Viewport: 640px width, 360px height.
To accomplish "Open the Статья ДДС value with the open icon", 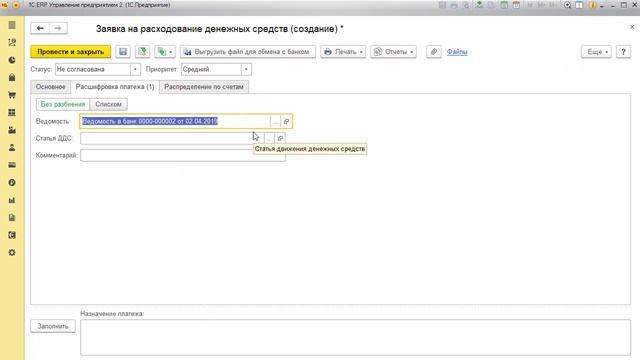I will [280, 138].
